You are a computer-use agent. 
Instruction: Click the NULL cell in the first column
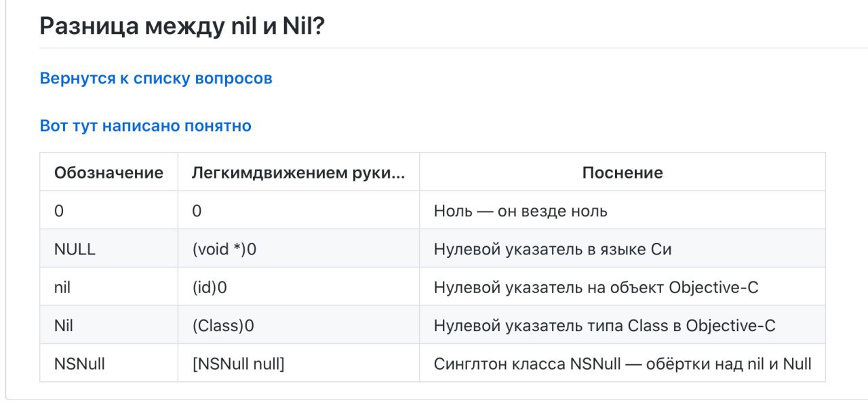click(108, 249)
